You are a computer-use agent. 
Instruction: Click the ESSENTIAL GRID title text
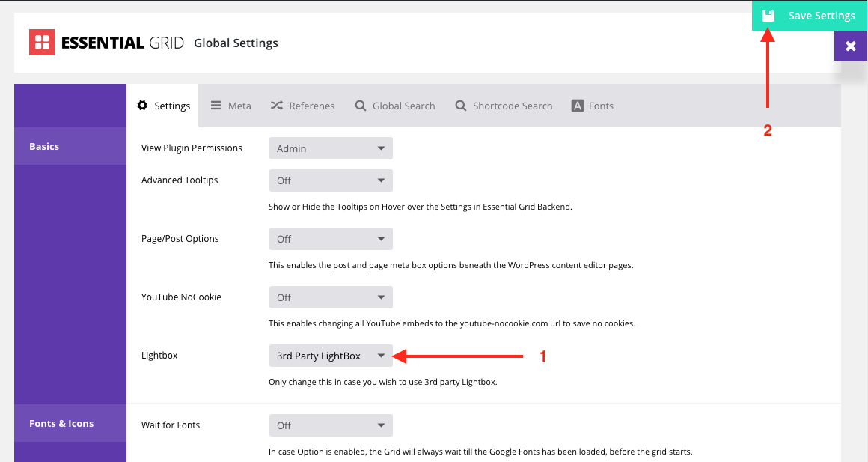click(x=122, y=43)
